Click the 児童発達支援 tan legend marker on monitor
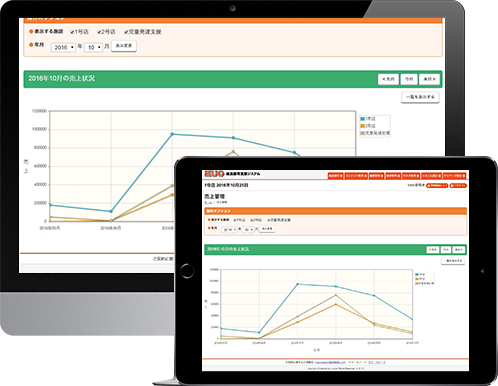 pos(363,133)
